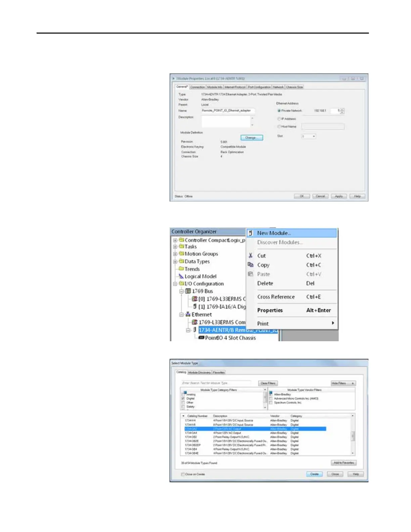Check Spectrum Controls vendor filter
The height and width of the screenshot is (532, 411).
(x=271, y=402)
